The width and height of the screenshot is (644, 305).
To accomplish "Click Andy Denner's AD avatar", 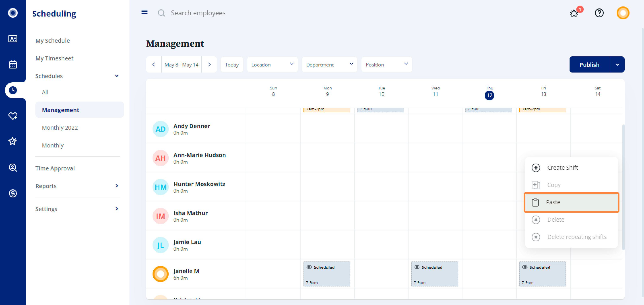I will click(x=161, y=129).
